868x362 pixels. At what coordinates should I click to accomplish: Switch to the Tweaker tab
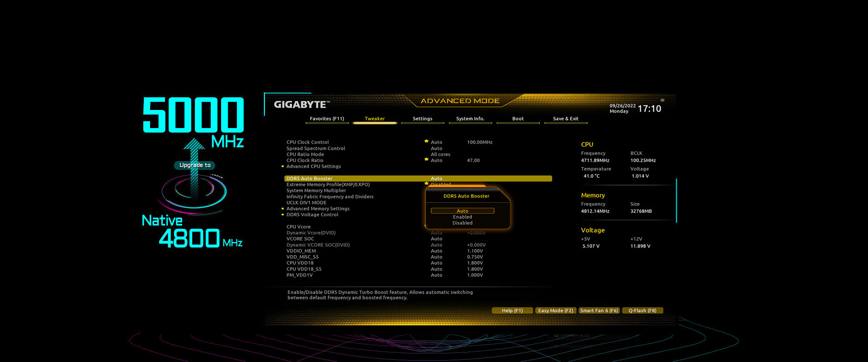pyautogui.click(x=375, y=119)
